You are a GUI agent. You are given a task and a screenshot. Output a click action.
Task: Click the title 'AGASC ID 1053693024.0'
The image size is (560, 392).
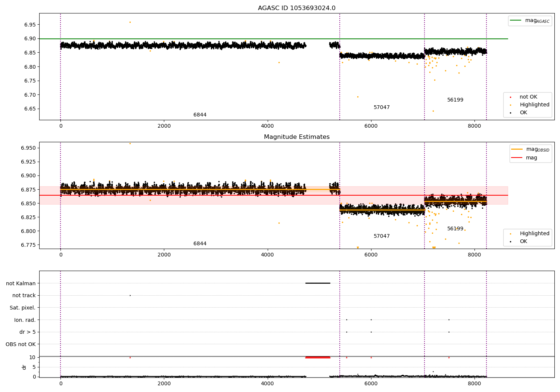(296, 8)
